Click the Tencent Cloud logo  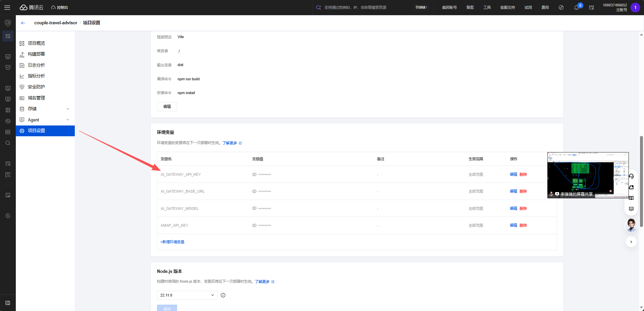click(32, 7)
